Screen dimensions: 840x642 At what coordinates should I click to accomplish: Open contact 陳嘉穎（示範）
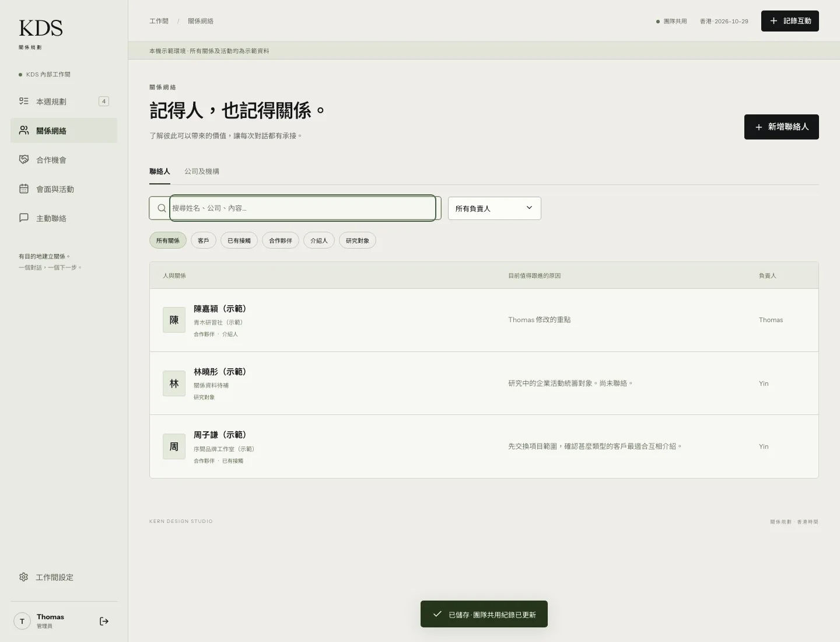pyautogui.click(x=484, y=320)
